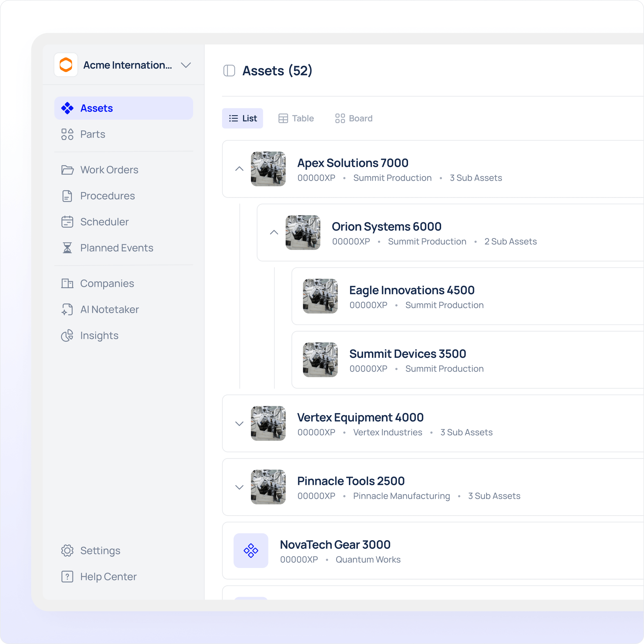
Task: Open the Acme International workspace dropdown
Action: (x=186, y=65)
